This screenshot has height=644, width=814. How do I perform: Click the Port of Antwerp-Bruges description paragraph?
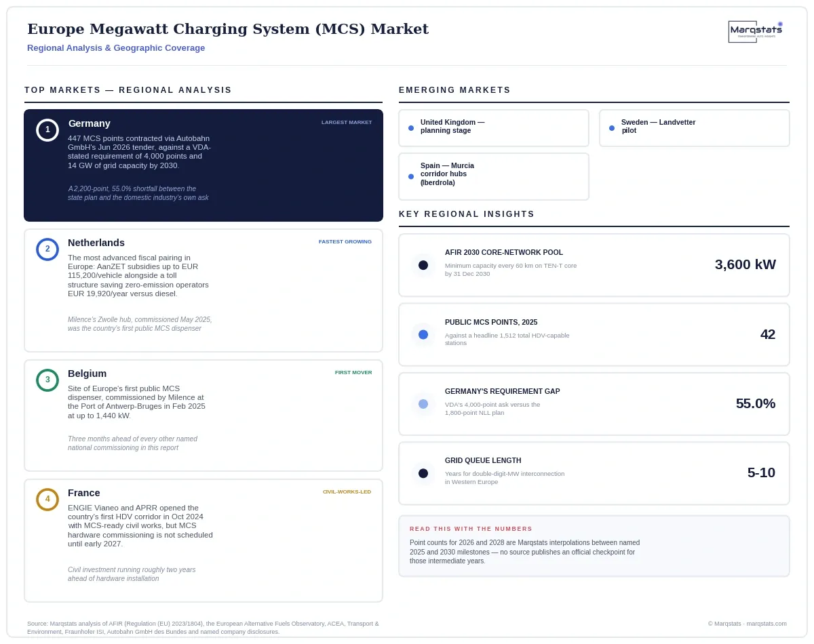click(x=137, y=402)
